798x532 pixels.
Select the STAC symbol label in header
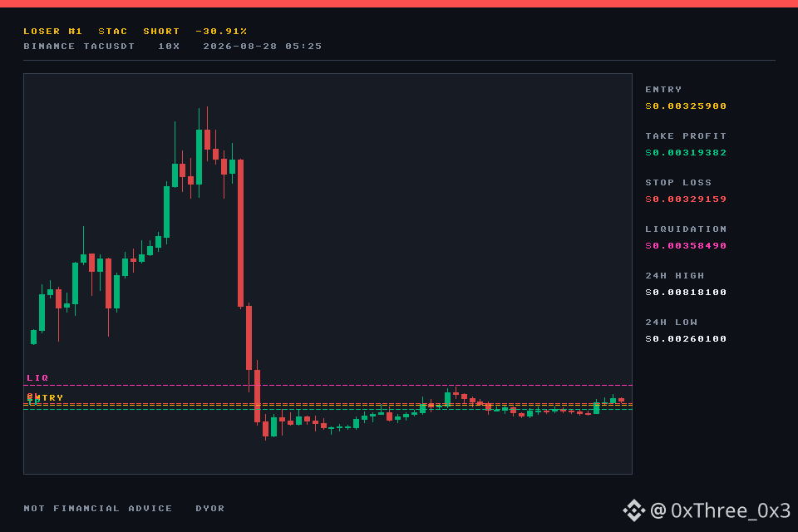[x=113, y=32]
